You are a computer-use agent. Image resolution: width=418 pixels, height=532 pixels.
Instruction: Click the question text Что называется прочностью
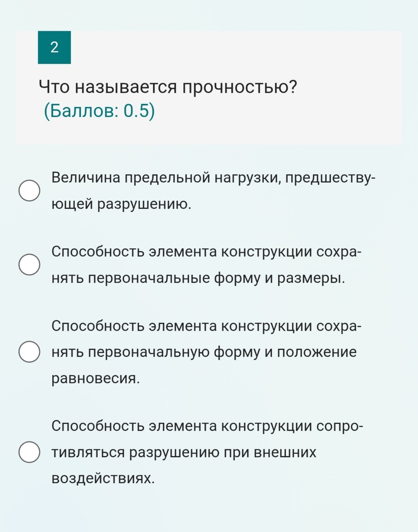168,86
